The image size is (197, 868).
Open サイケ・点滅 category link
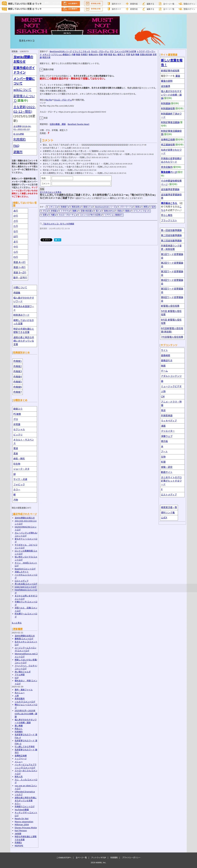click(x=20, y=479)
